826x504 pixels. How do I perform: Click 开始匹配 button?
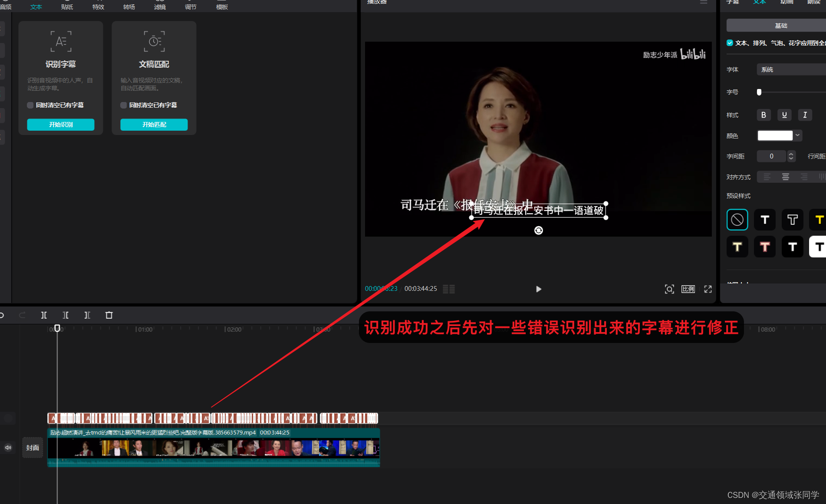(x=154, y=125)
